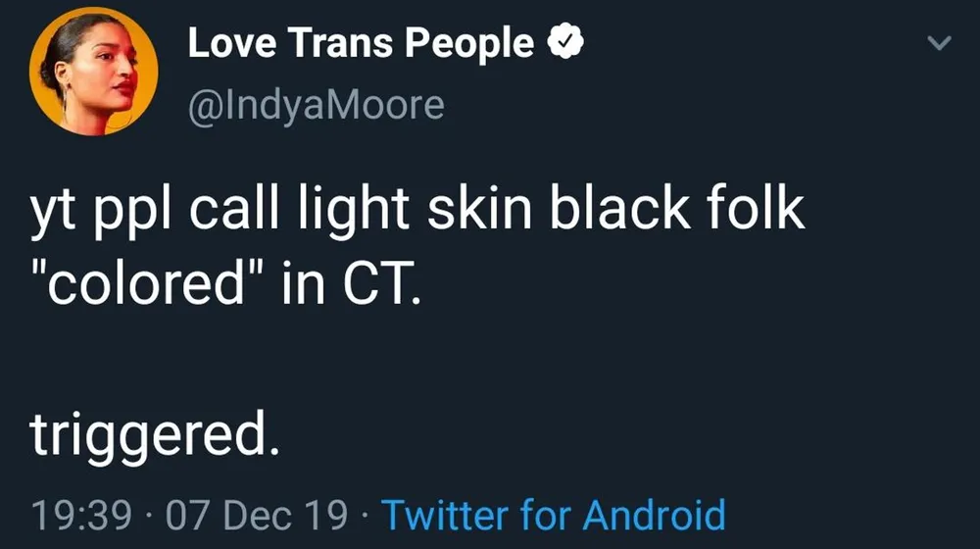
Task: Open the Love Trans People profile name
Action: [360, 44]
